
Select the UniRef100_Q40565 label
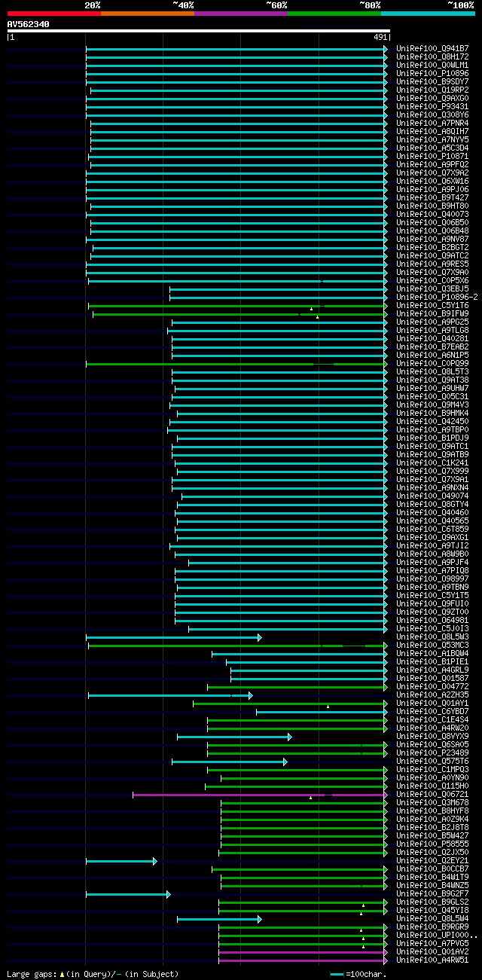432,521
